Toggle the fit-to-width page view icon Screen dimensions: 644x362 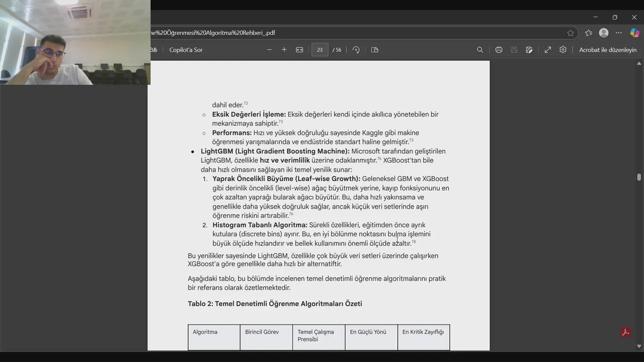299,50
